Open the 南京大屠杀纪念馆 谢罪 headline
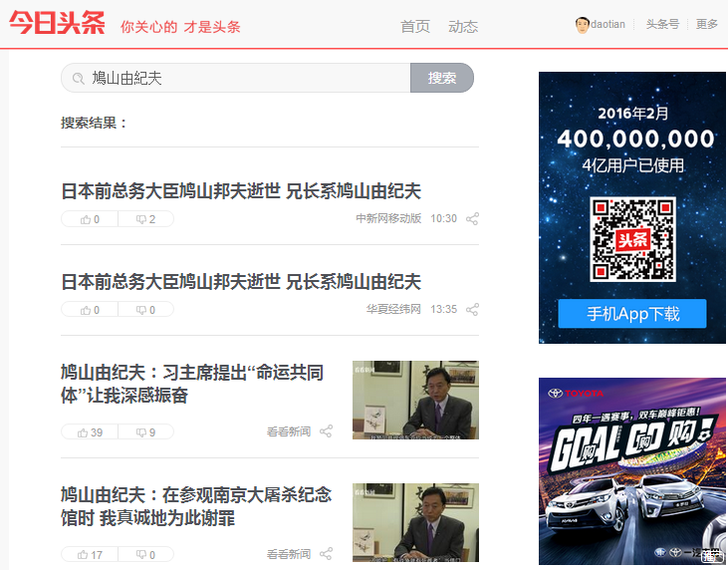 [196, 506]
